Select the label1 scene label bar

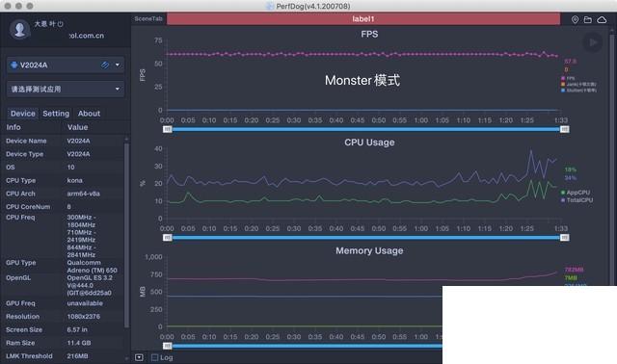point(363,19)
